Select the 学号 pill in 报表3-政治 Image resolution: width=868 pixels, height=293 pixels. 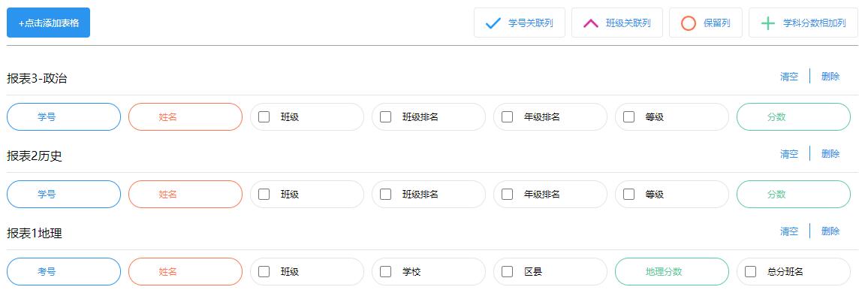tap(64, 117)
